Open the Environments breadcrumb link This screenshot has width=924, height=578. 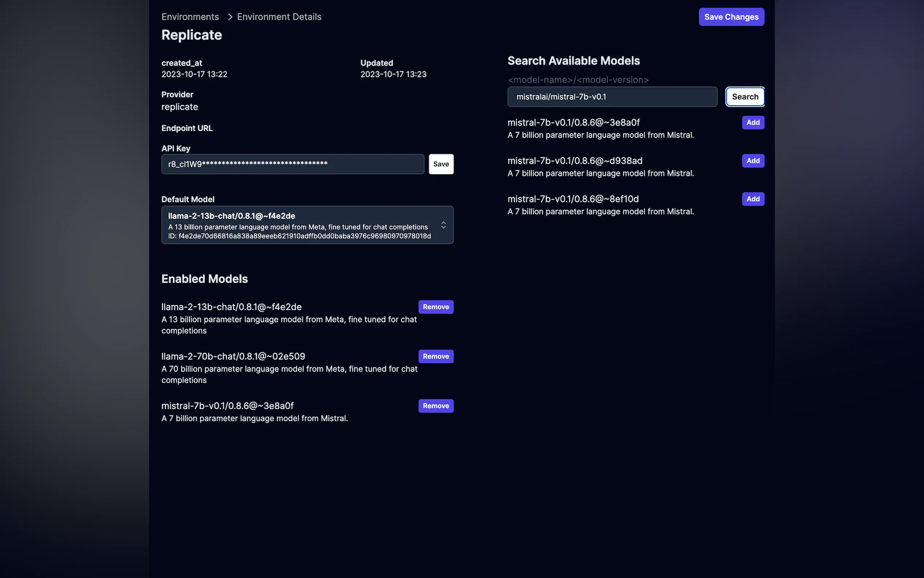pyautogui.click(x=190, y=17)
